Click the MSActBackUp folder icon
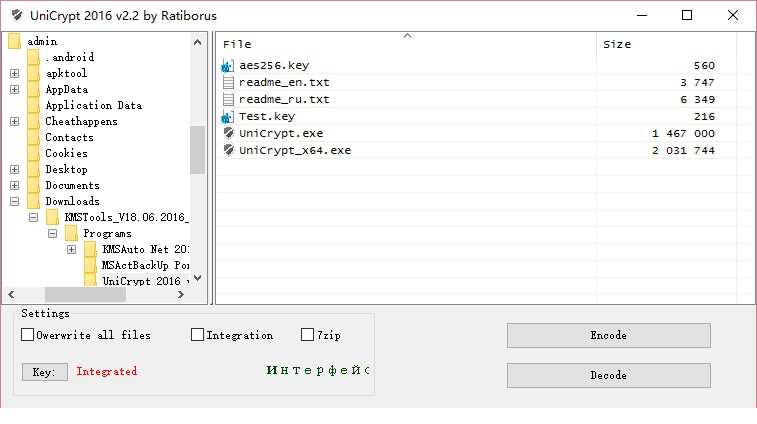The height and width of the screenshot is (424, 757). coord(90,265)
